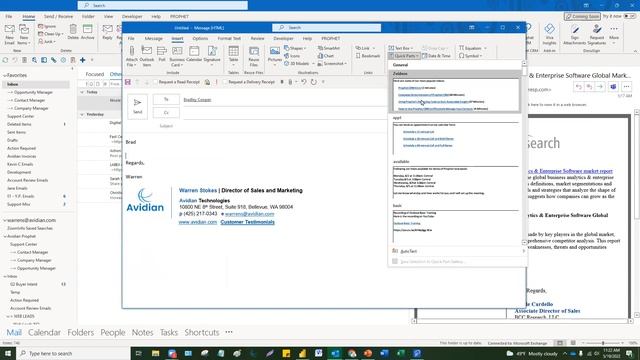This screenshot has width=640, height=360.
Task: Click Type here to search on taskbar
Action: tap(73, 353)
